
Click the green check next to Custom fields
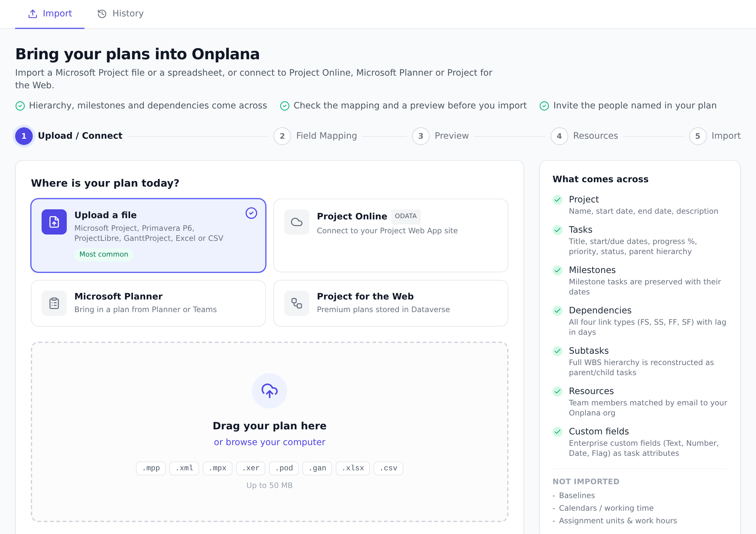tap(558, 432)
